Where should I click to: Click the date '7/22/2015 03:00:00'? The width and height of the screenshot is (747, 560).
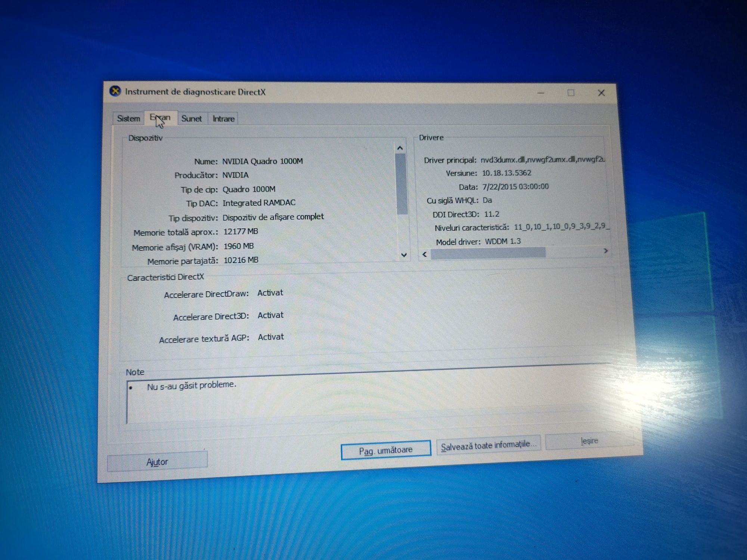tap(515, 186)
